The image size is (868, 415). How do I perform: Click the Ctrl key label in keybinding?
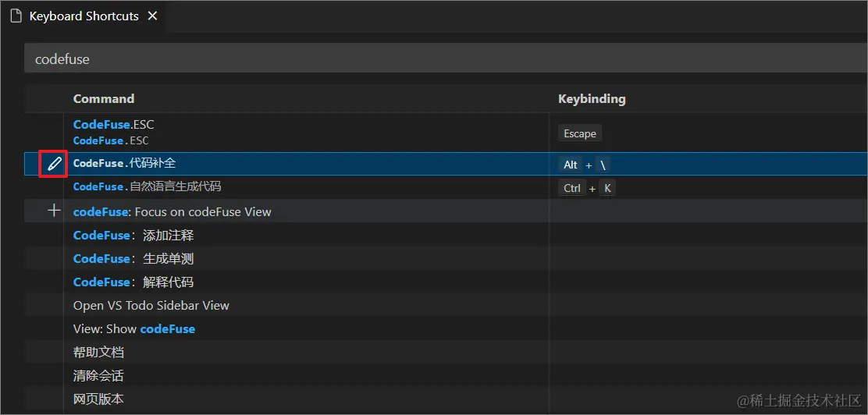(x=572, y=188)
